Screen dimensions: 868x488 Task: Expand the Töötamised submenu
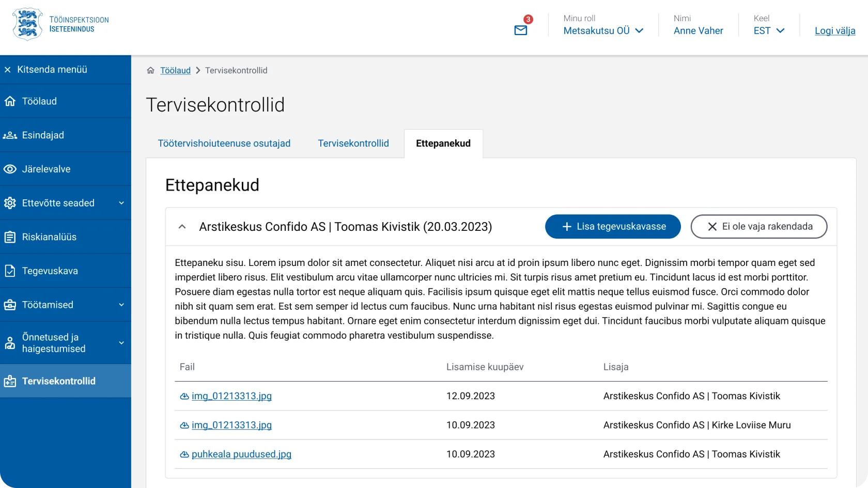[121, 305]
